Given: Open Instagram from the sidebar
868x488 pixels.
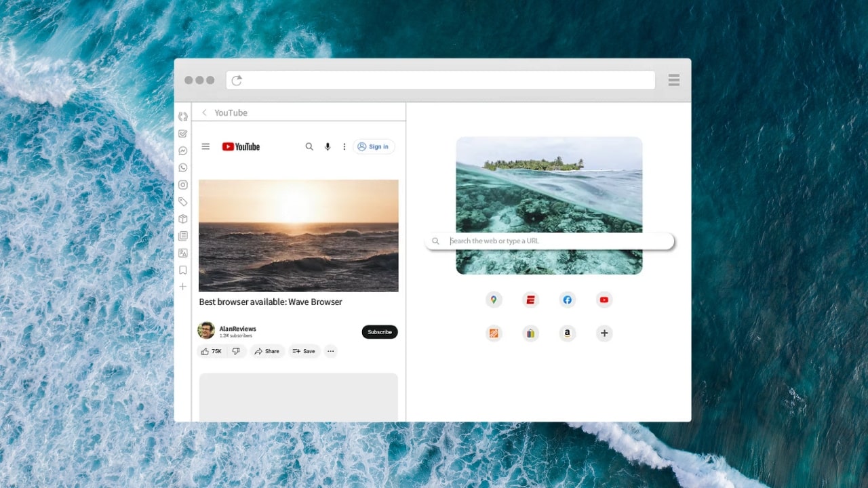Looking at the screenshot, I should [183, 184].
